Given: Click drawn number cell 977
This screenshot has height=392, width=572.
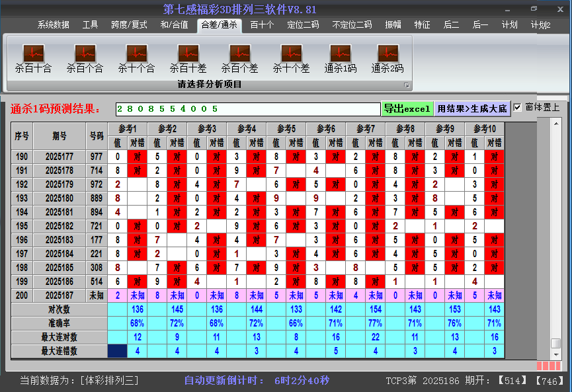Looking at the screenshot, I should pyautogui.click(x=97, y=157).
